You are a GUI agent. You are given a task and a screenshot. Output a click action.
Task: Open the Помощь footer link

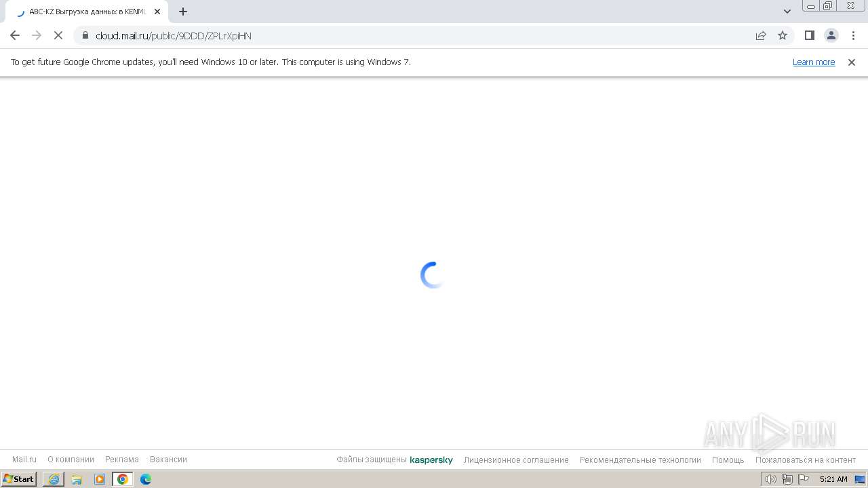[728, 460]
